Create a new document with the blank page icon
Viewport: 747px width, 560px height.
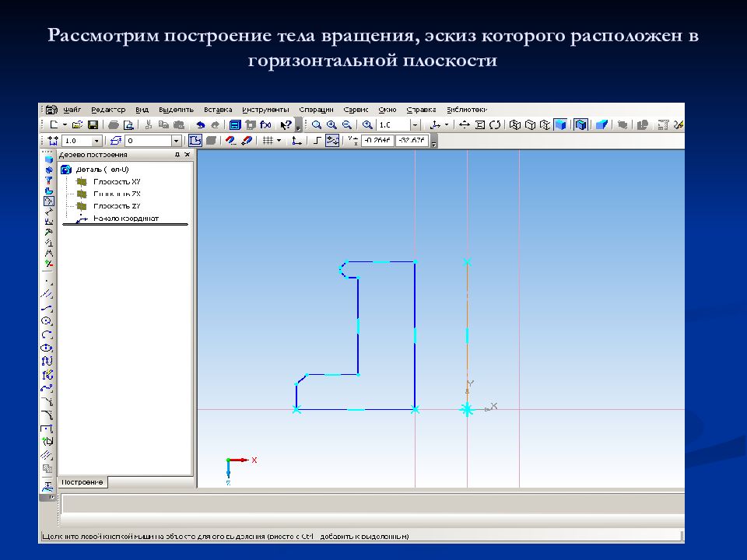coord(54,124)
